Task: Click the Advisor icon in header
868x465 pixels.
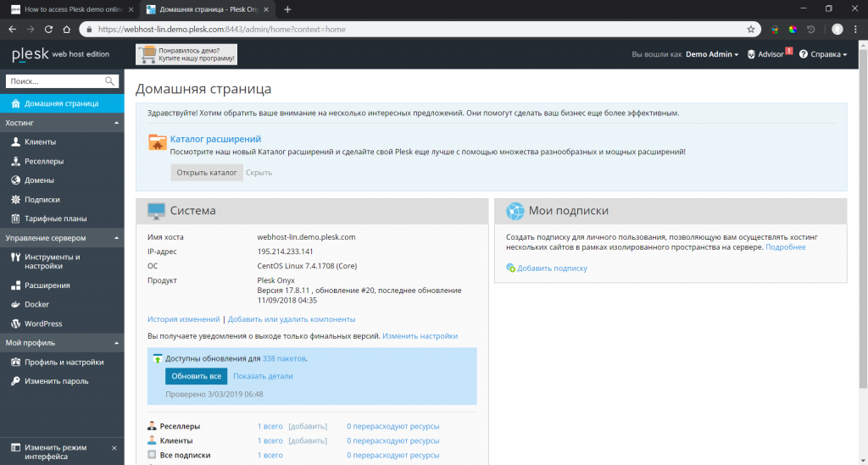Action: coord(751,54)
